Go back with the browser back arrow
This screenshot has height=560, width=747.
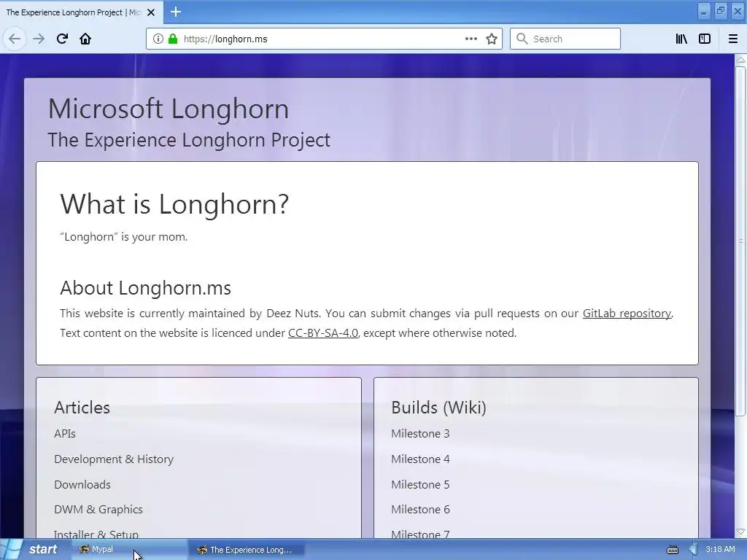pyautogui.click(x=15, y=39)
